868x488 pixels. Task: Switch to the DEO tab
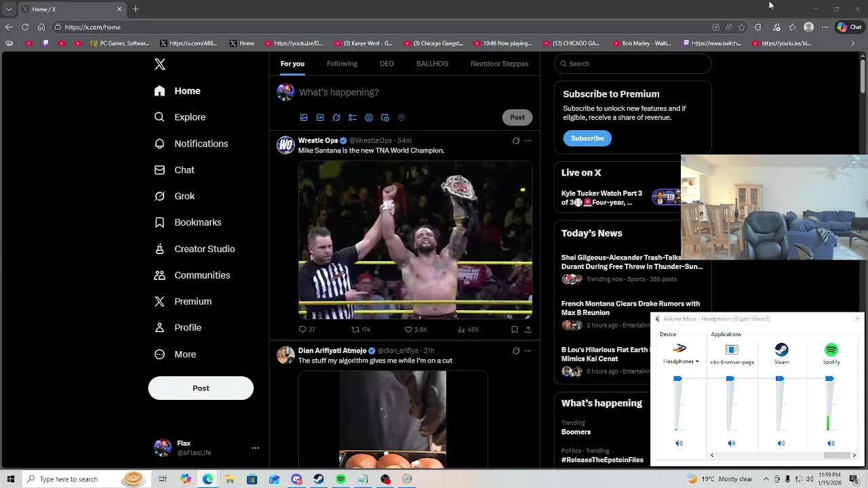[x=387, y=64]
